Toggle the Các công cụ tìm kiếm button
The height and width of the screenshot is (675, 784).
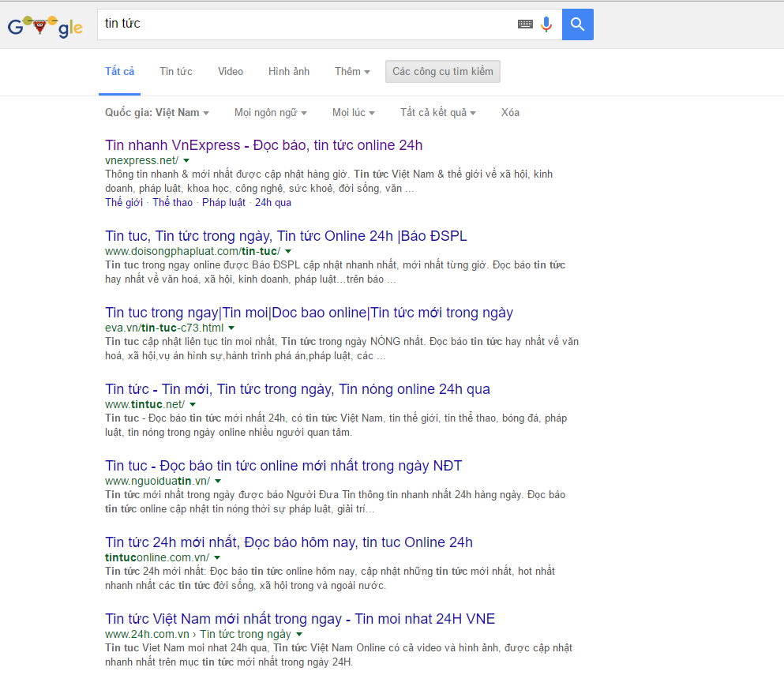coord(442,71)
